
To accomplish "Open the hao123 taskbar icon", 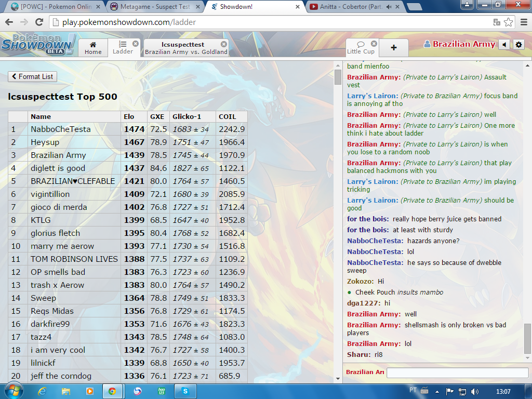I will click(x=161, y=391).
